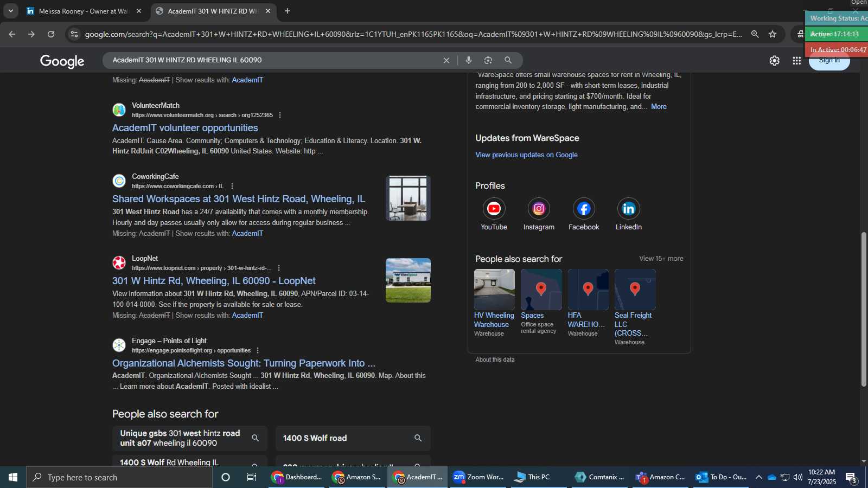The height and width of the screenshot is (488, 868).
Task: Start voice search with microphone icon
Action: coord(469,60)
